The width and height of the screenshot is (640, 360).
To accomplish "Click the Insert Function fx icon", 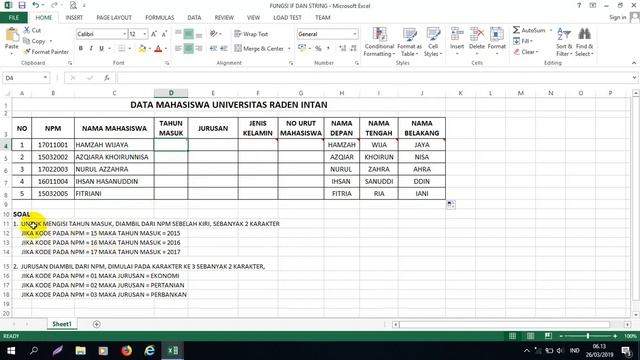I will pos(107,78).
